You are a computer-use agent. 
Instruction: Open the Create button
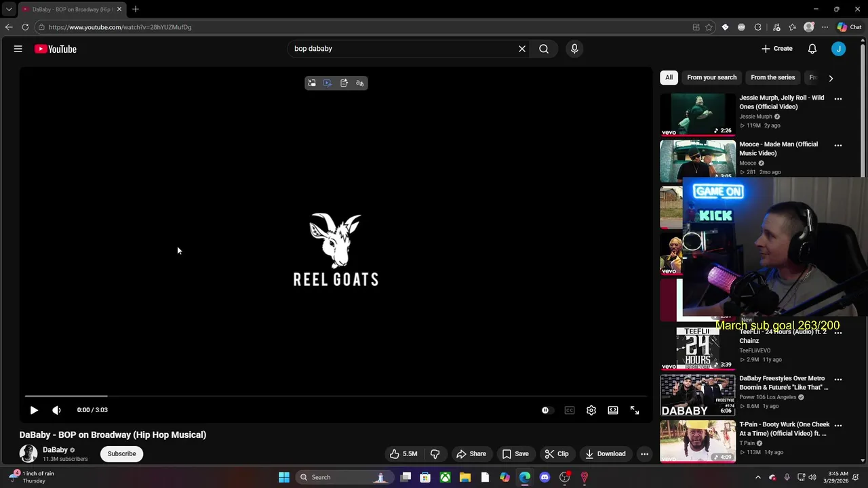coord(776,49)
